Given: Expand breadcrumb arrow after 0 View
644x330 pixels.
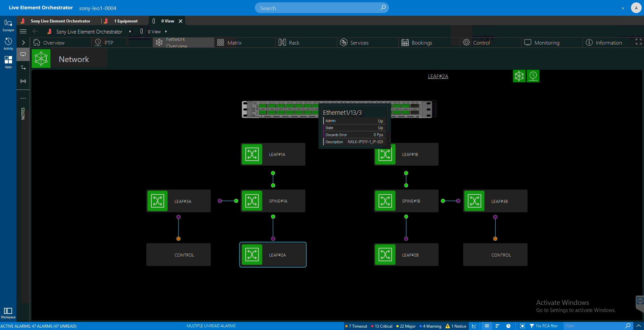Looking at the screenshot, I should [x=166, y=32].
